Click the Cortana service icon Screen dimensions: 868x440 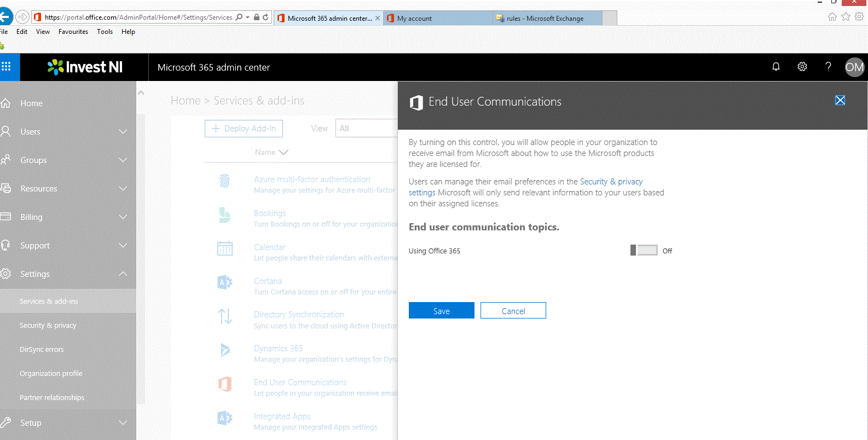(x=225, y=282)
